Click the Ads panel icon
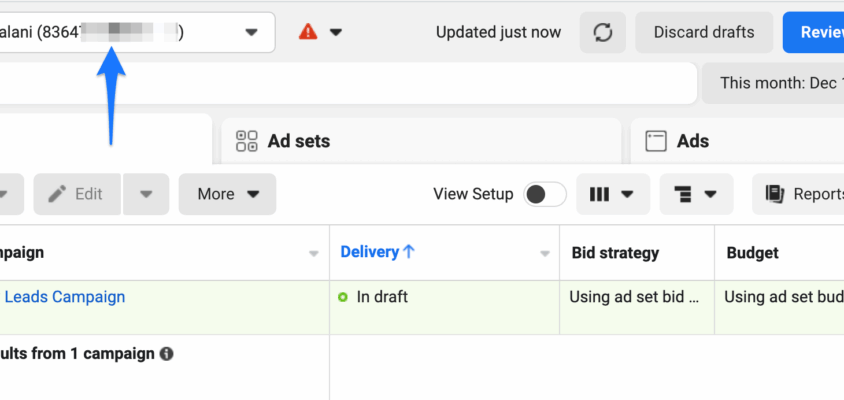 [x=656, y=141]
